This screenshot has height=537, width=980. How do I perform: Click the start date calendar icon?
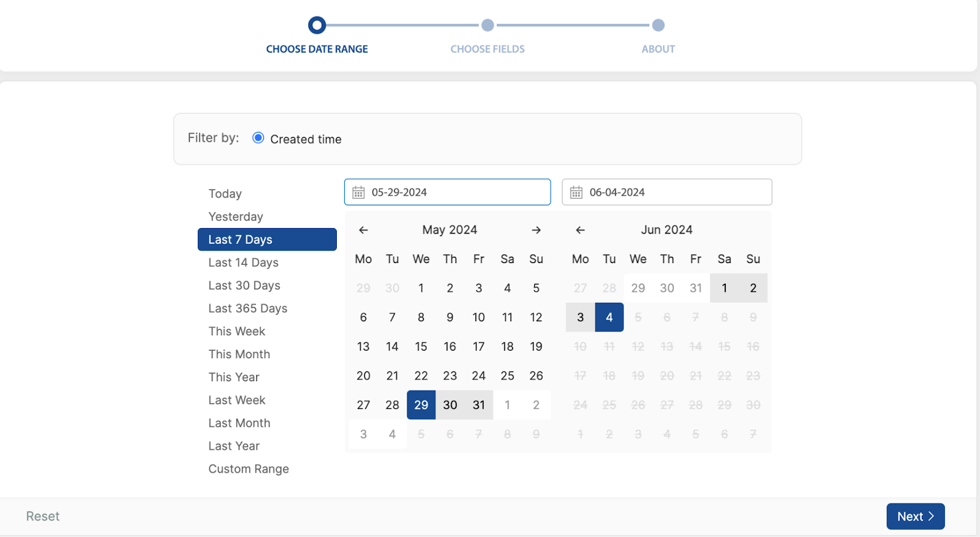click(358, 192)
